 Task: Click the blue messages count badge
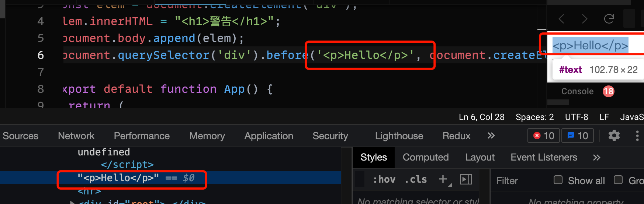(x=578, y=136)
